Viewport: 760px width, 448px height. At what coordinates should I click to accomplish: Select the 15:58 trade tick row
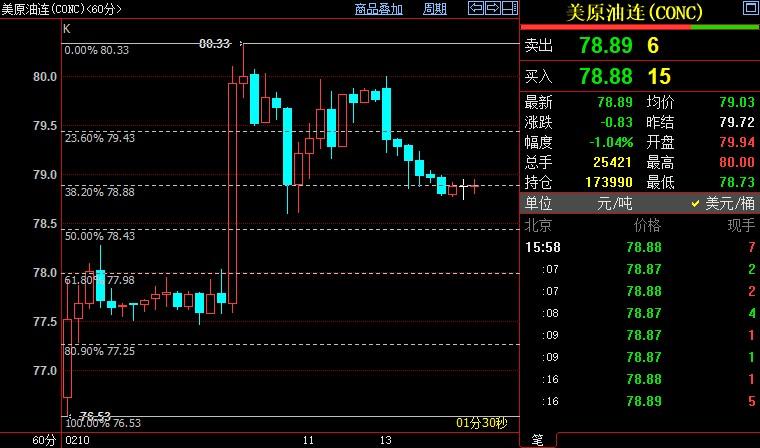tap(640, 246)
